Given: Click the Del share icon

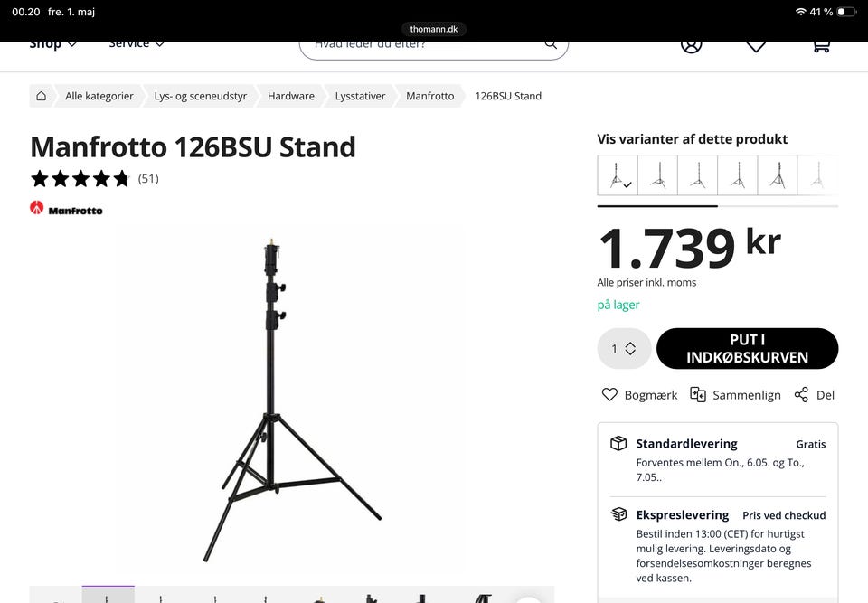Looking at the screenshot, I should coord(801,394).
